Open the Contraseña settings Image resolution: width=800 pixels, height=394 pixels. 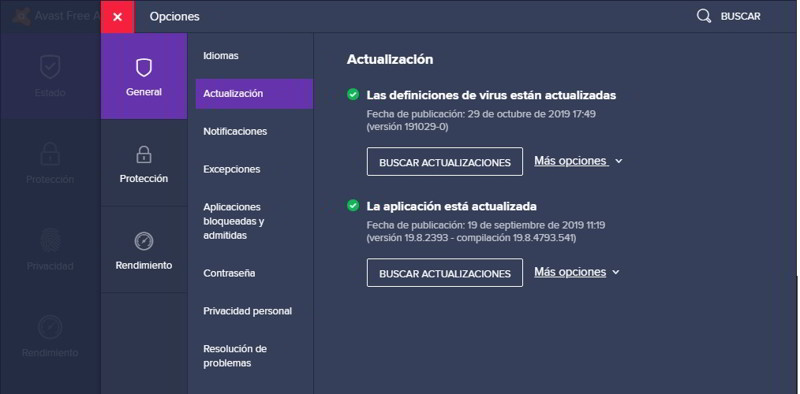[229, 273]
